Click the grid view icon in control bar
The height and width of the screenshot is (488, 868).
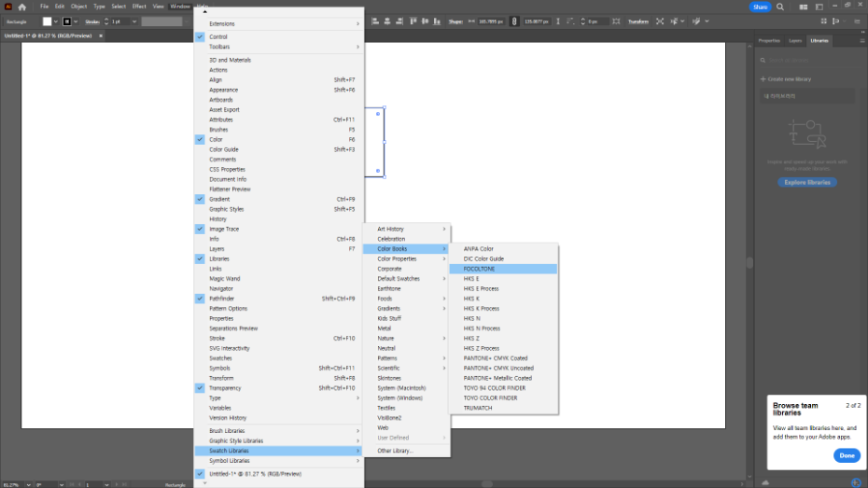(x=824, y=21)
